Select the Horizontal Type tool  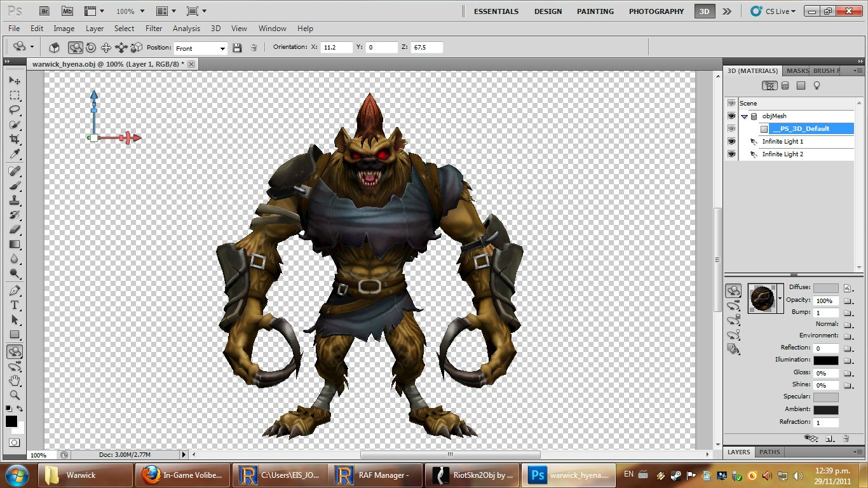tap(15, 305)
